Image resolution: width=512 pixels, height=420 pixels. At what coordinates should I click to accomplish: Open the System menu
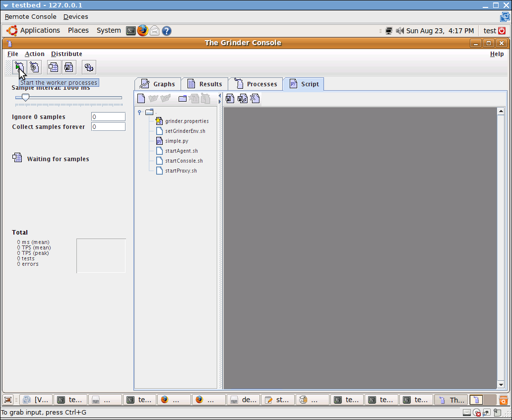pyautogui.click(x=109, y=30)
